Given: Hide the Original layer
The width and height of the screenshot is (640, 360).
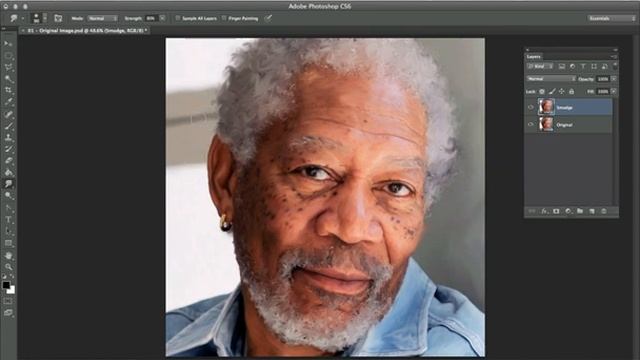Looking at the screenshot, I should (531, 124).
